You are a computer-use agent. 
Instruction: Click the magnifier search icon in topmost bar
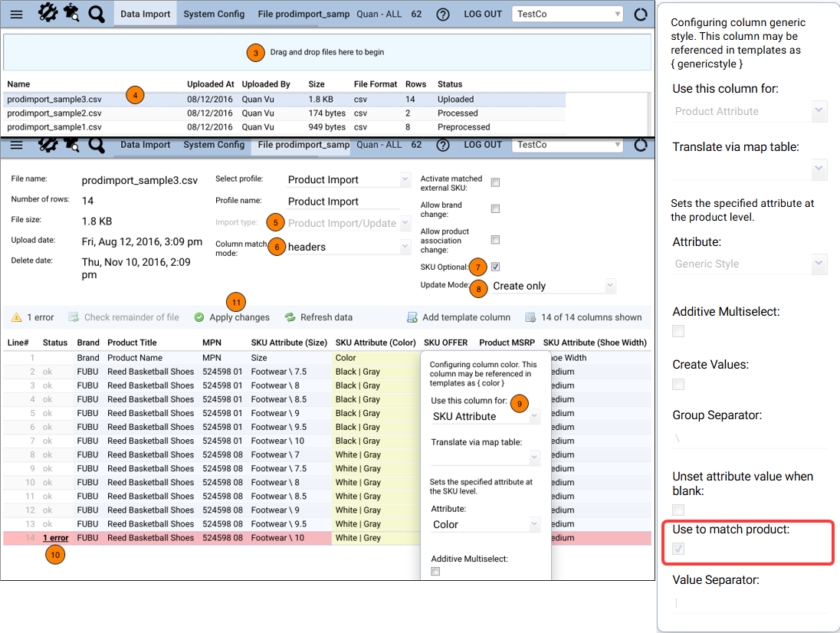point(97,14)
